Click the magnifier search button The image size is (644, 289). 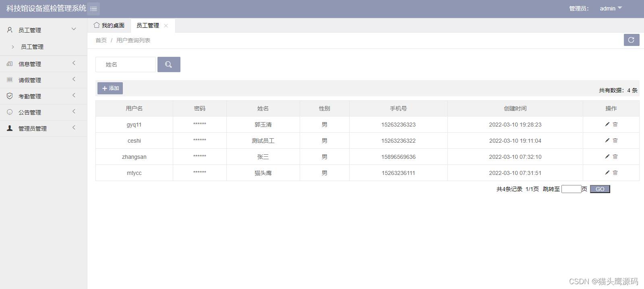pyautogui.click(x=169, y=64)
